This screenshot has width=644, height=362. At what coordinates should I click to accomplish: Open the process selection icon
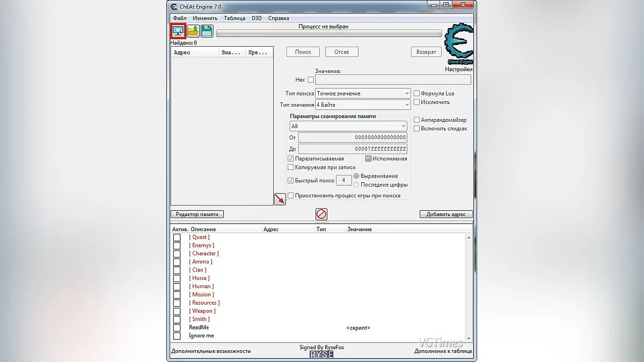178,31
